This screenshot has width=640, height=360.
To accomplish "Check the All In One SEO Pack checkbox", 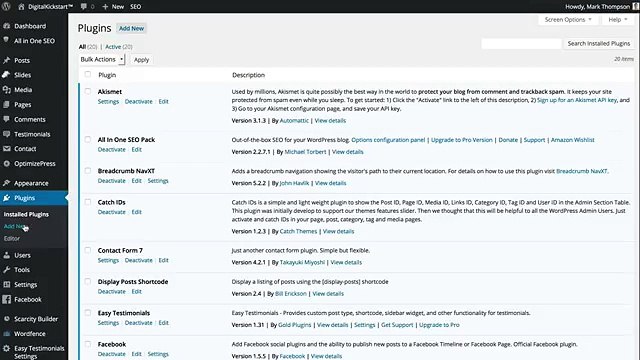I will [x=87, y=139].
